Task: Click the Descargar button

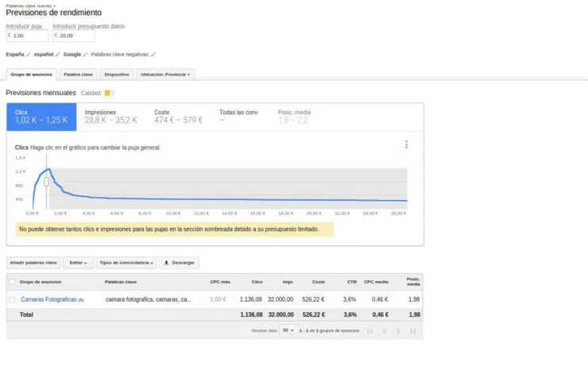Action: click(179, 262)
